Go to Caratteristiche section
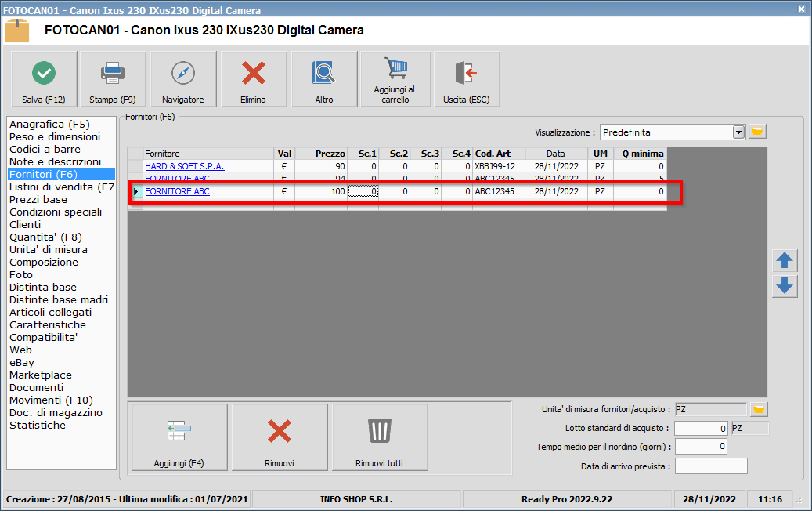Screen dimensions: 812x511 coord(48,325)
